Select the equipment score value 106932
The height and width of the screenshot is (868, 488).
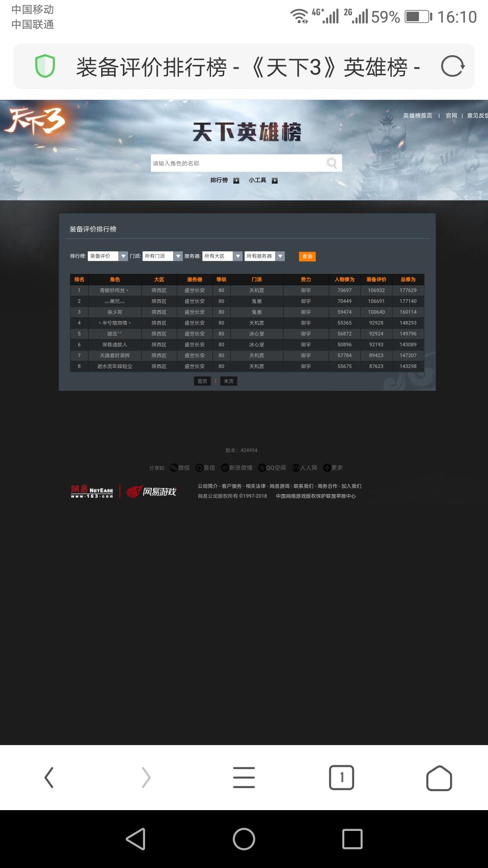pyautogui.click(x=376, y=290)
